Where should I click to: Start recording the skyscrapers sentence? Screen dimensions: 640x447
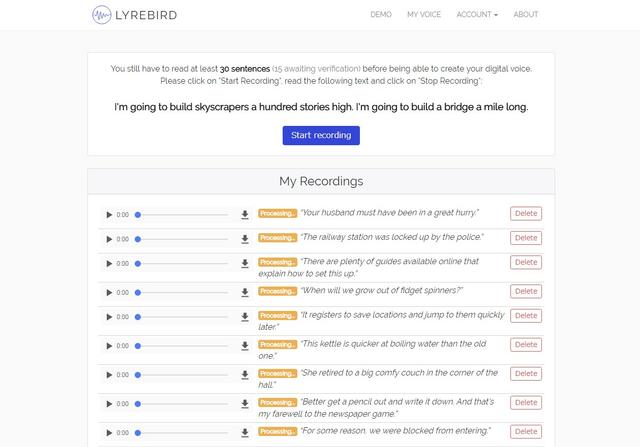(x=321, y=135)
